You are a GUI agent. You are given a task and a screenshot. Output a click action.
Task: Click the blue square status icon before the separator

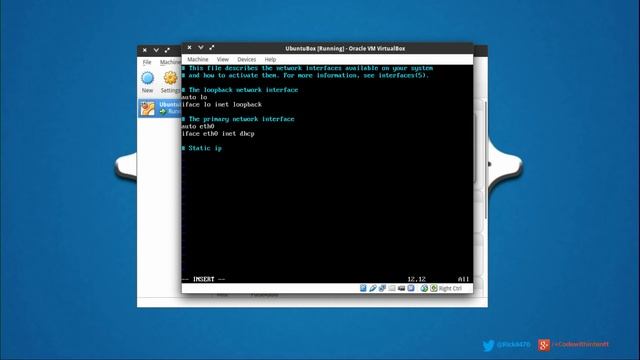(x=411, y=288)
